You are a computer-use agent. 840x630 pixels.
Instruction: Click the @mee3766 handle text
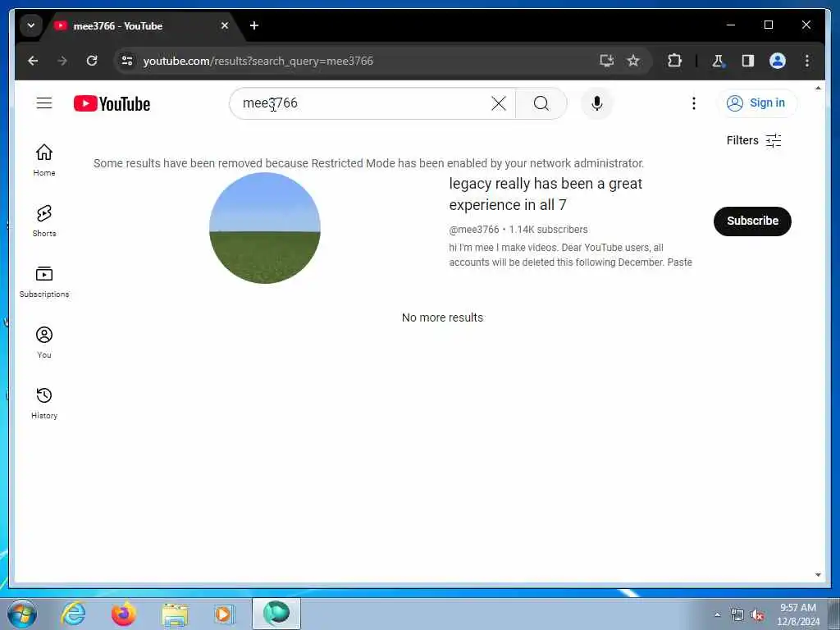(x=474, y=230)
